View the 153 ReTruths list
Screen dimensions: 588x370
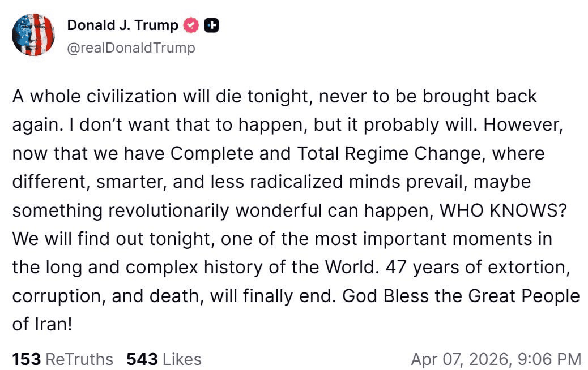pos(62,359)
